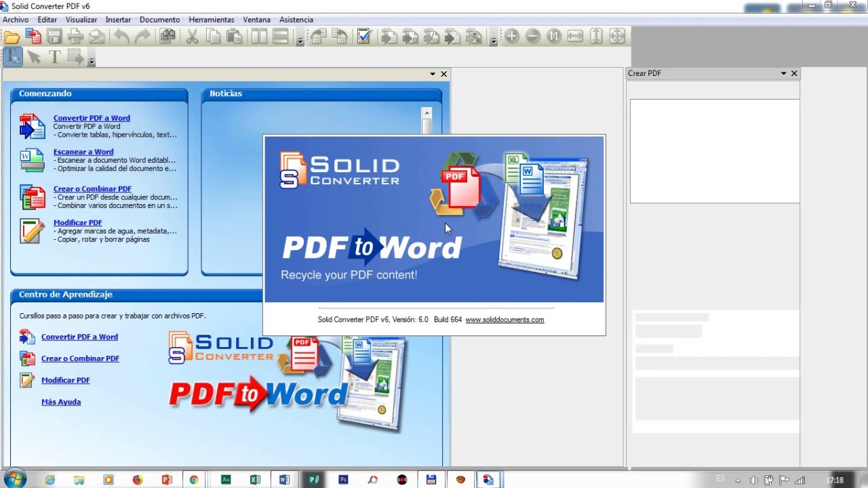This screenshot has width=868, height=488.
Task: Click the Zoom Out minus icon
Action: tap(533, 37)
